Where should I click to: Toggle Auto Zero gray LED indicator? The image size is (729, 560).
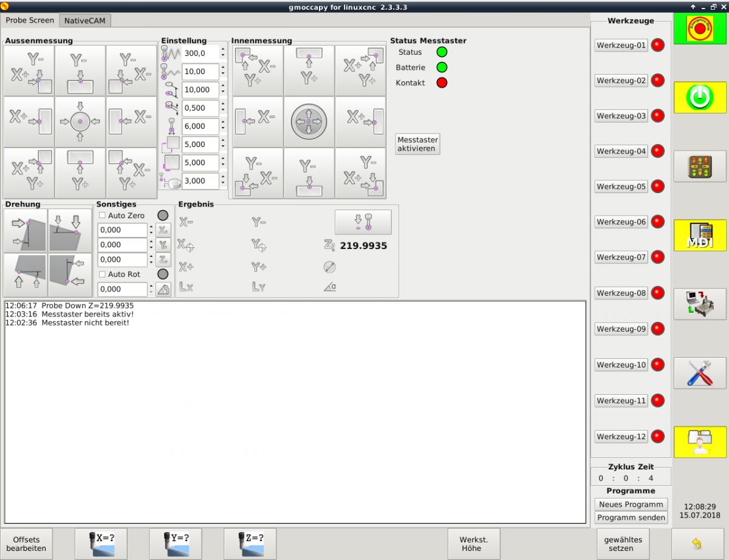[163, 215]
